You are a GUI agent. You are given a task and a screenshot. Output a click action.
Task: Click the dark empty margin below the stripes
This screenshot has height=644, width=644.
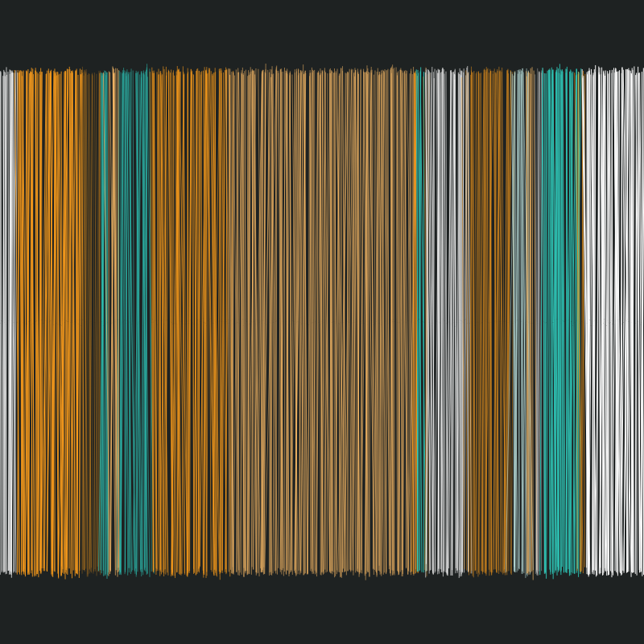pyautogui.click(x=322, y=612)
